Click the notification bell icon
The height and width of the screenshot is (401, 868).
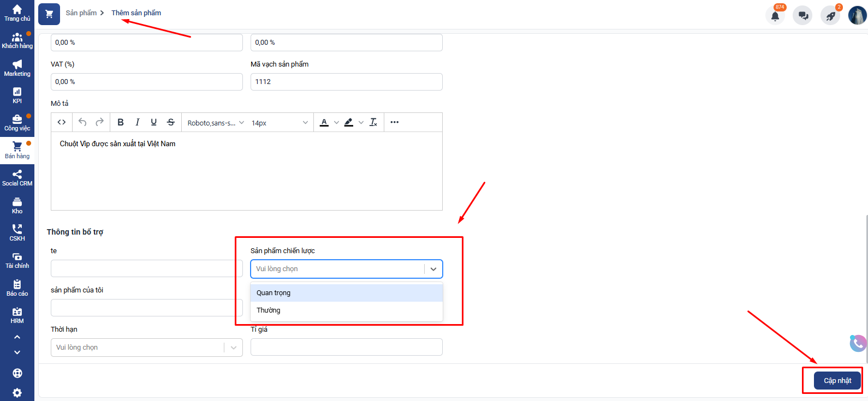pos(775,16)
